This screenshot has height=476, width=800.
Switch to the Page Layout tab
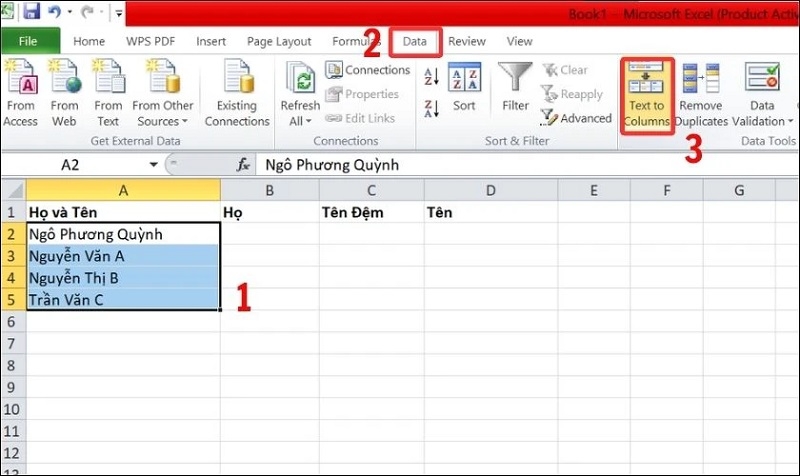pos(279,41)
